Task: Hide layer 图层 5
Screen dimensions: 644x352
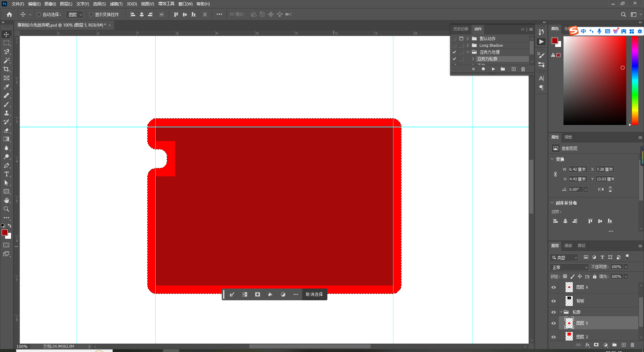Action: click(x=553, y=323)
